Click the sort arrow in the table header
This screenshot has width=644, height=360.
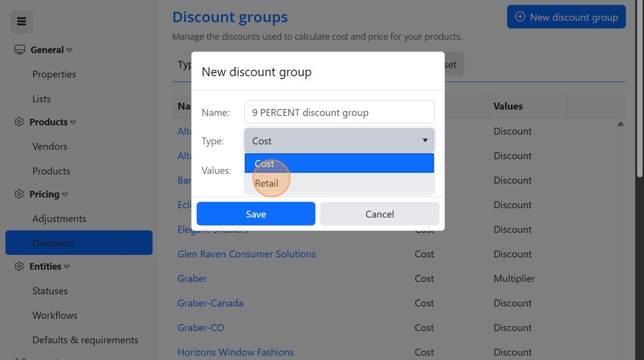620,124
